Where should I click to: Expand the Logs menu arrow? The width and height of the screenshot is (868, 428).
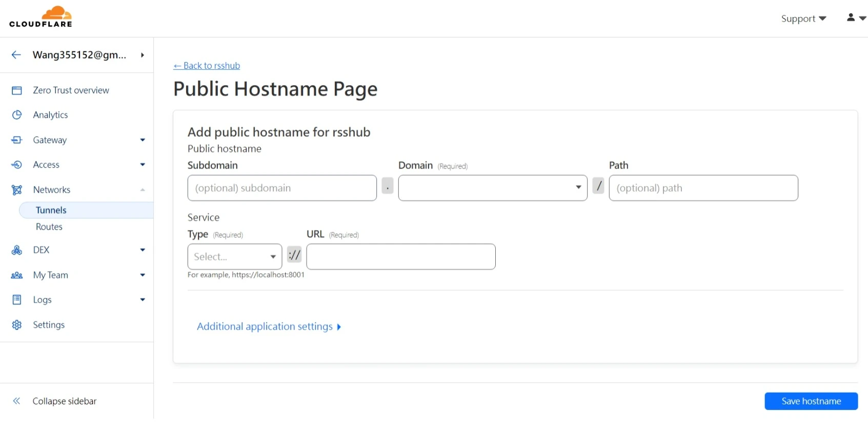click(143, 300)
